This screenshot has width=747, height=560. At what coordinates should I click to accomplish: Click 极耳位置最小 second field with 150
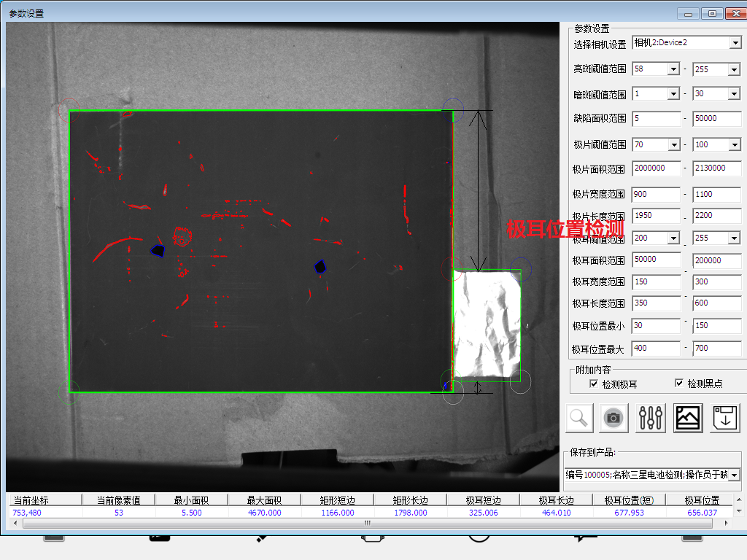[x=717, y=326]
